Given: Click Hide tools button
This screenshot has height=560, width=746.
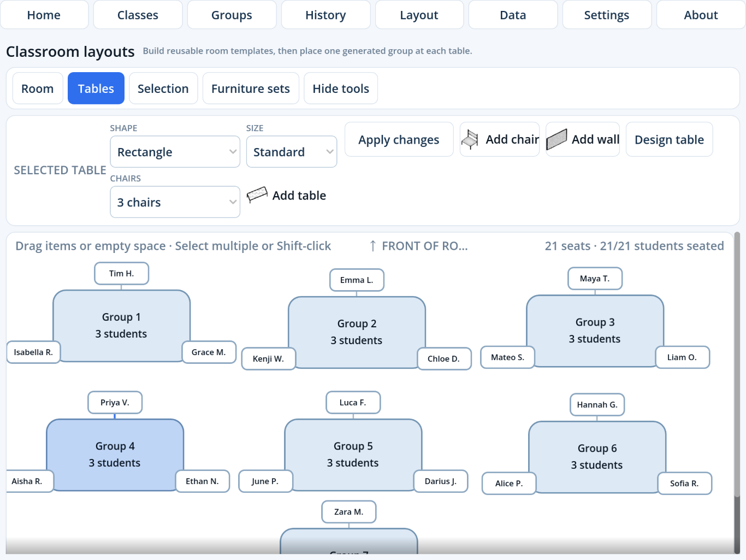Looking at the screenshot, I should pos(341,89).
